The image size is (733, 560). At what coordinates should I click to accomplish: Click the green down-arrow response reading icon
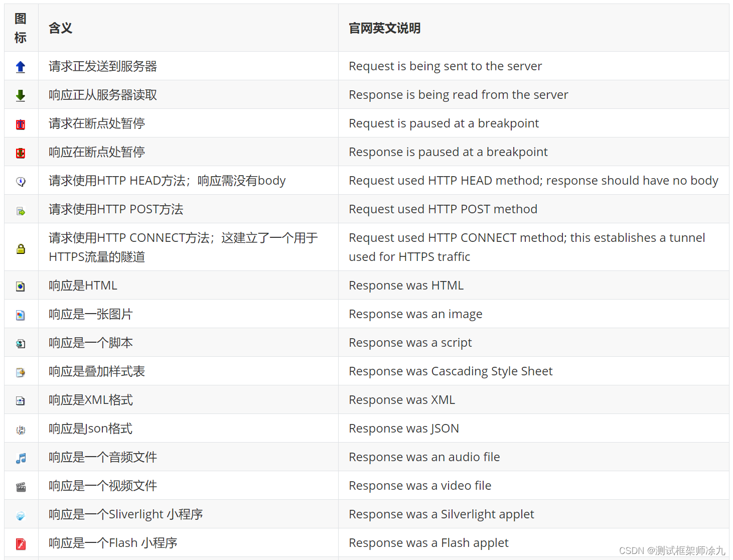[x=21, y=95]
